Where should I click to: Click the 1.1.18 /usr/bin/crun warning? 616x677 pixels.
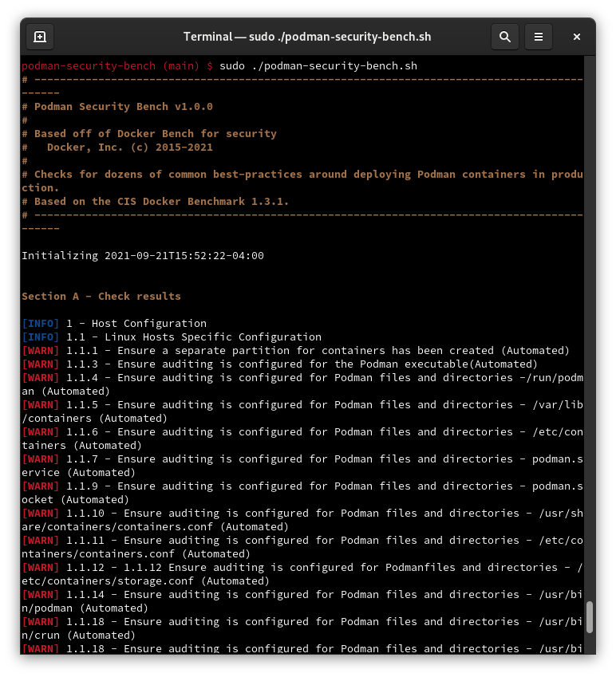pos(302,628)
